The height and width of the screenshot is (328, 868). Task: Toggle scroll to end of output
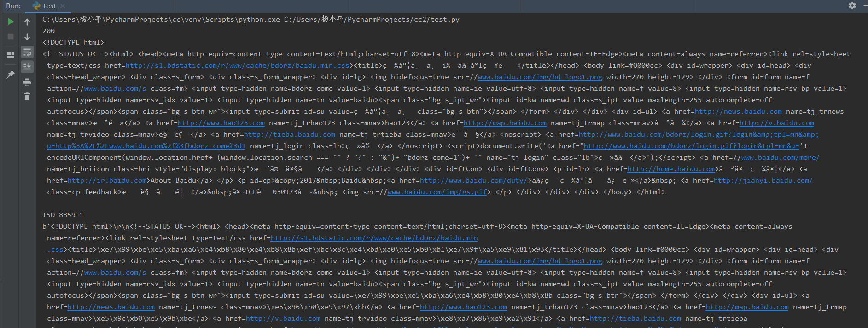27,67
